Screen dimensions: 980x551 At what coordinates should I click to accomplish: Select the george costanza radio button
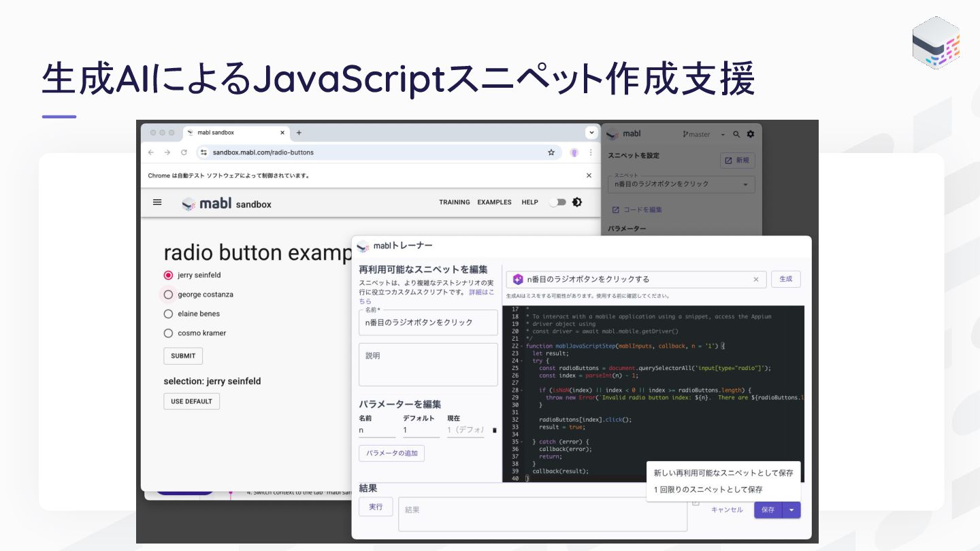tap(168, 295)
